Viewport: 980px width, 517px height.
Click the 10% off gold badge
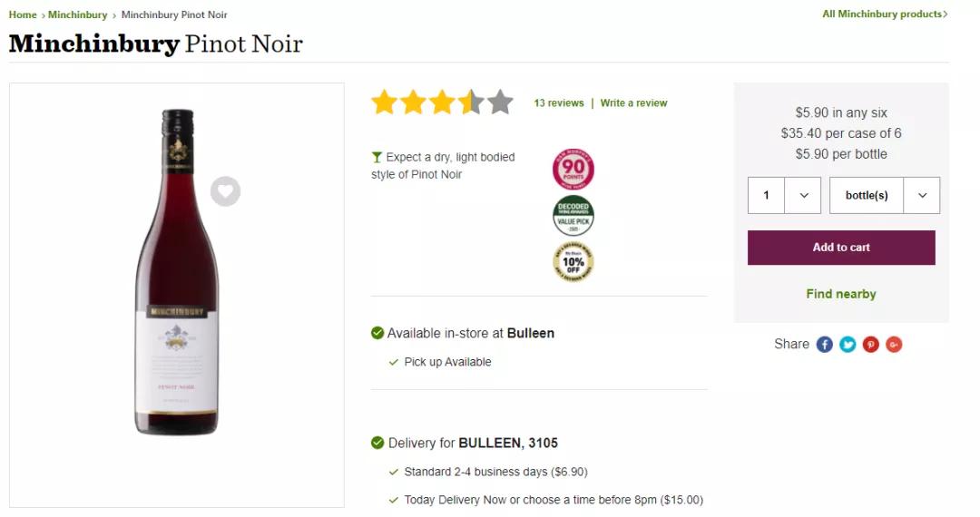pos(573,262)
